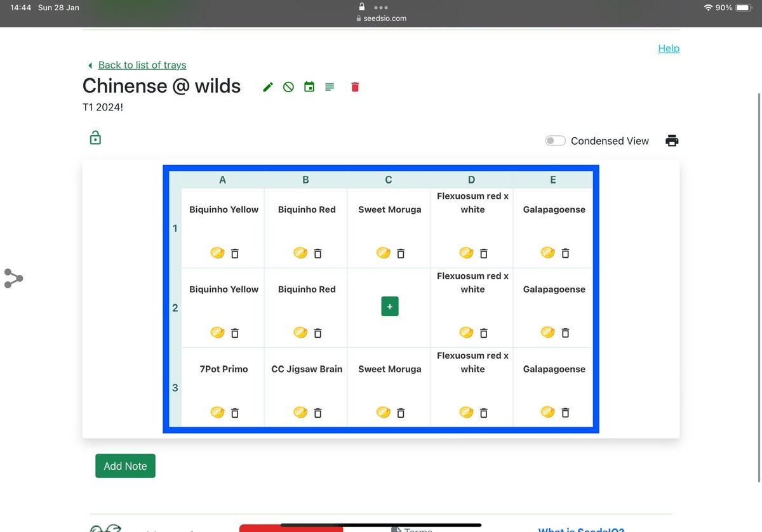
Task: Click row header 2
Action: tap(175, 308)
